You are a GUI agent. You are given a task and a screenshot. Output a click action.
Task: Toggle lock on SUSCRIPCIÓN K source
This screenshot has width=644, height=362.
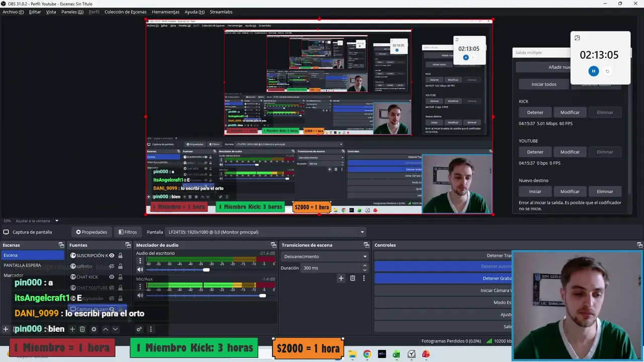[x=120, y=255]
